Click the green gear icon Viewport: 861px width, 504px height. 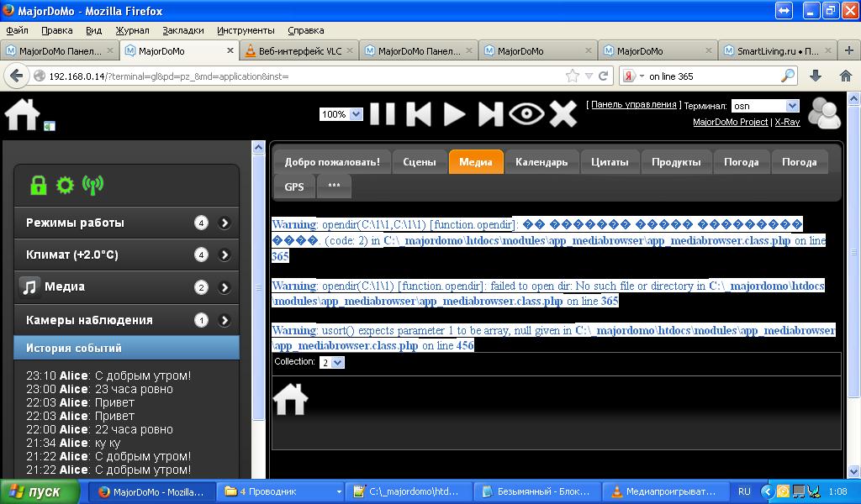coord(65,186)
